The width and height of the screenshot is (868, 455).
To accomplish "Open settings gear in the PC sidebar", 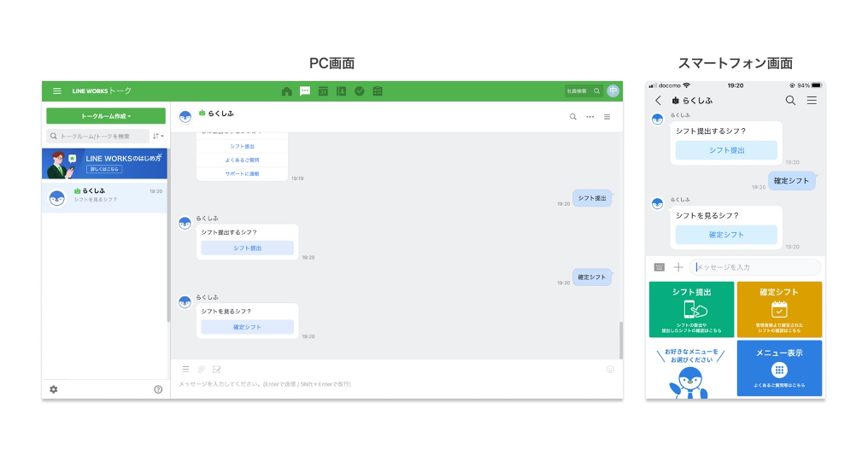I will point(54,389).
